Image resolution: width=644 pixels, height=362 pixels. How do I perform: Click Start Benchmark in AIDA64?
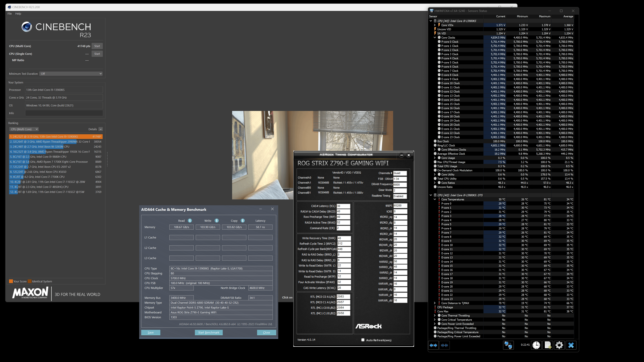(x=209, y=333)
